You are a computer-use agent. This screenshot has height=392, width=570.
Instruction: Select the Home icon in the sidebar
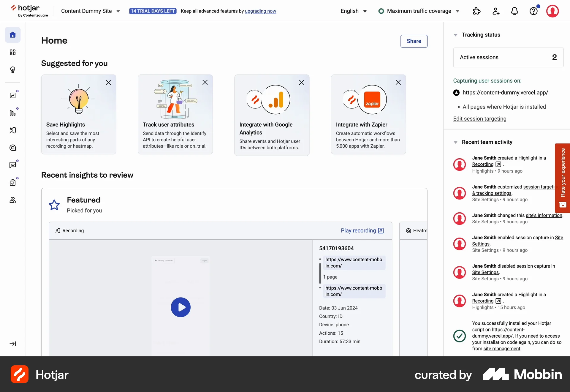tap(13, 35)
